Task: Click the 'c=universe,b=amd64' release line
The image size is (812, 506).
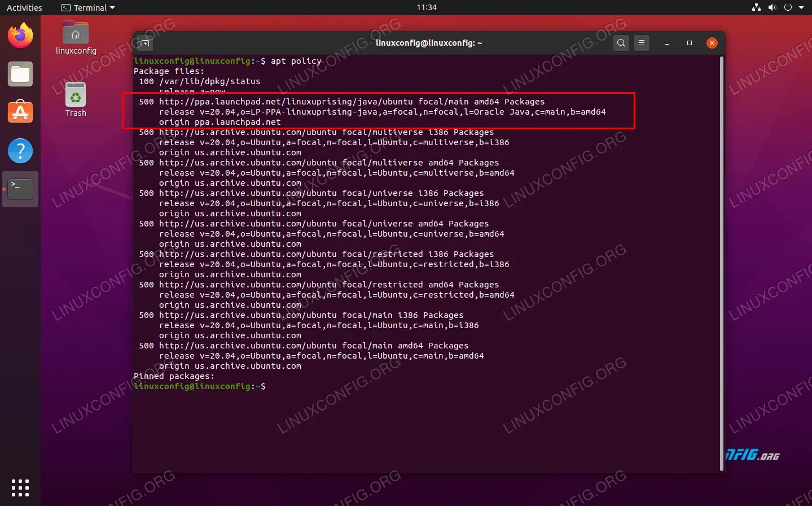Action: pos(332,234)
